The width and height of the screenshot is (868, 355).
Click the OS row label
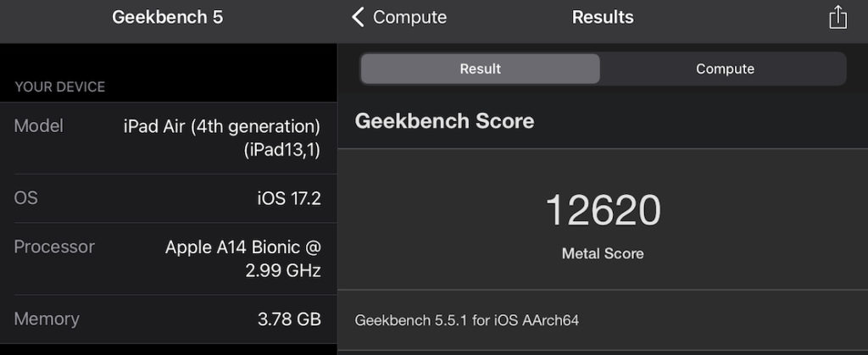[26, 198]
